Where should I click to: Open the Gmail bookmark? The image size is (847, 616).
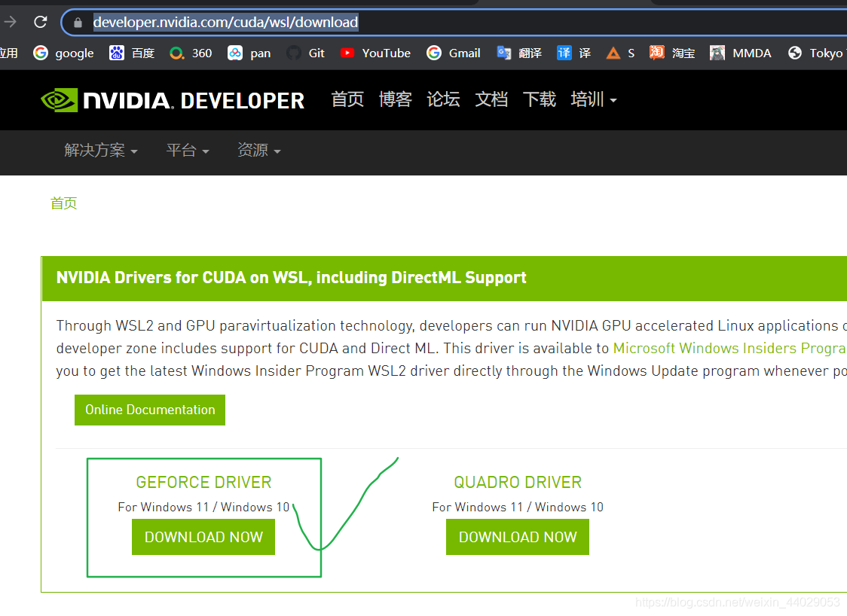click(x=454, y=53)
